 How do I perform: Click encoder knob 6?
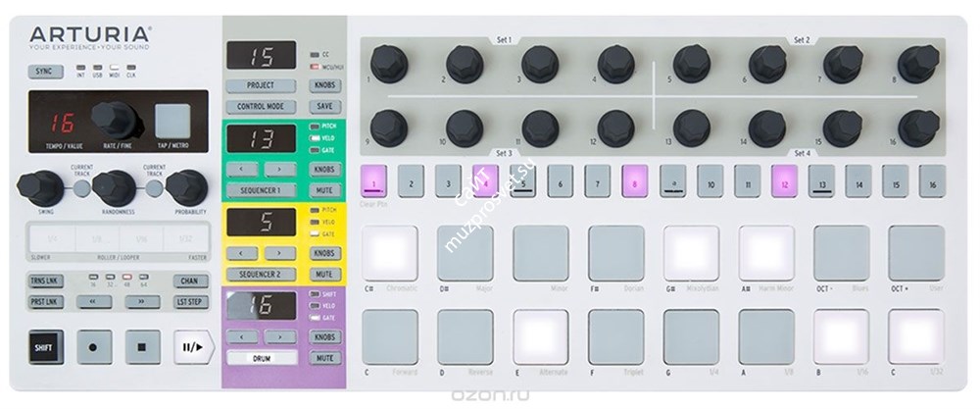[x=767, y=64]
